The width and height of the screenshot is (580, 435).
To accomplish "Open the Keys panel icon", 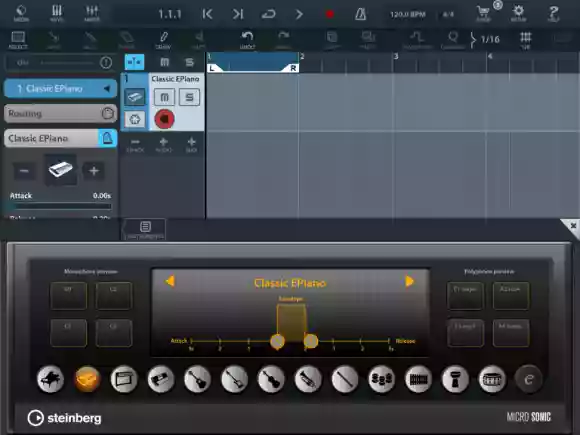I will coord(57,13).
